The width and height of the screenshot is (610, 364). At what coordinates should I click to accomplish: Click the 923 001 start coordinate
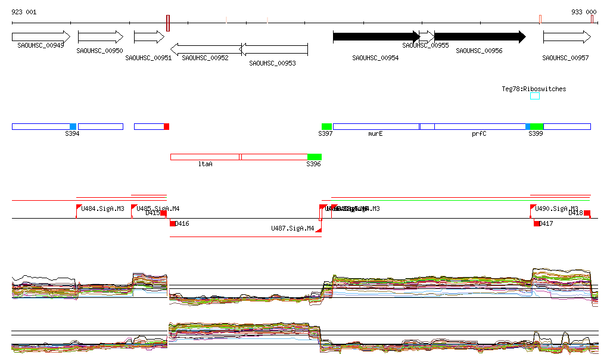coord(24,12)
